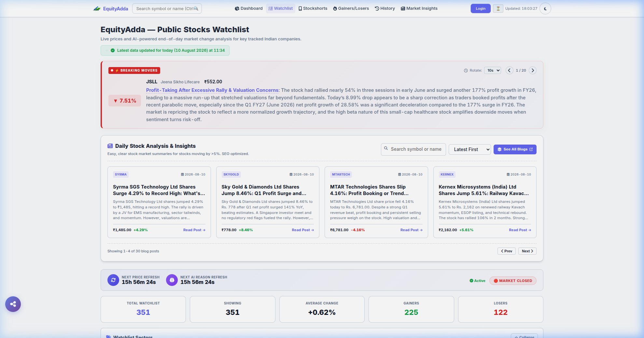Click the 7.51% drop badge

click(125, 101)
